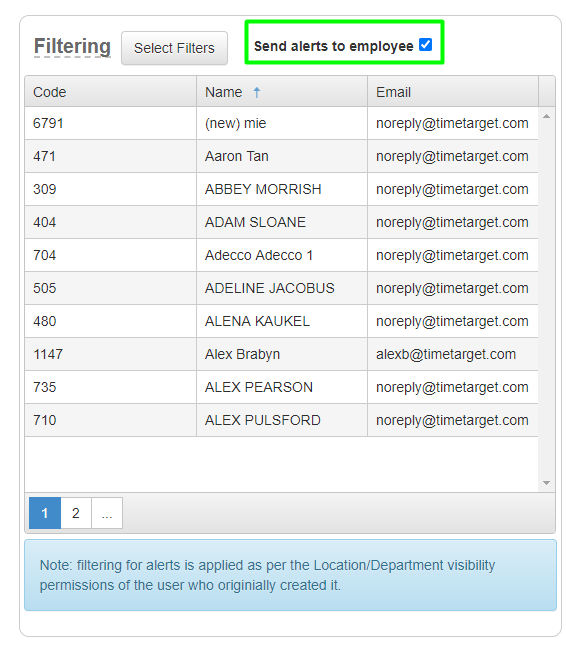Select the Aaron Tan row
The image size is (566, 649).
tap(282, 156)
